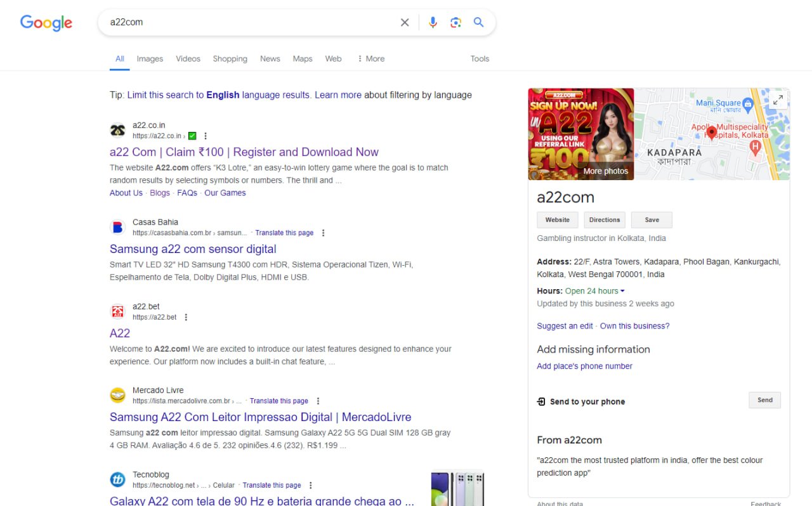Image resolution: width=812 pixels, height=506 pixels.
Task: Click the send-to-phone icon
Action: (x=541, y=401)
